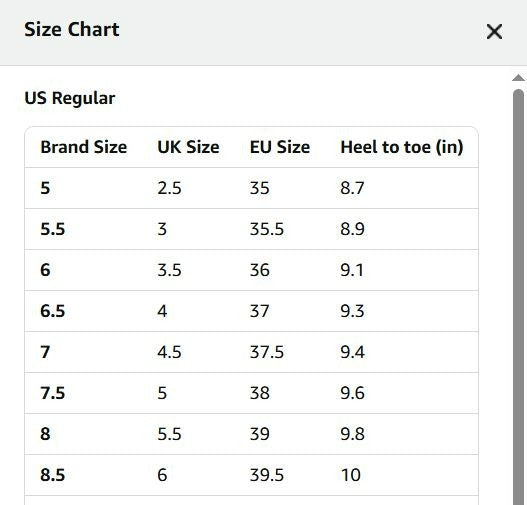527x505 pixels.
Task: Click heel to toe 10 value
Action: coord(351,475)
